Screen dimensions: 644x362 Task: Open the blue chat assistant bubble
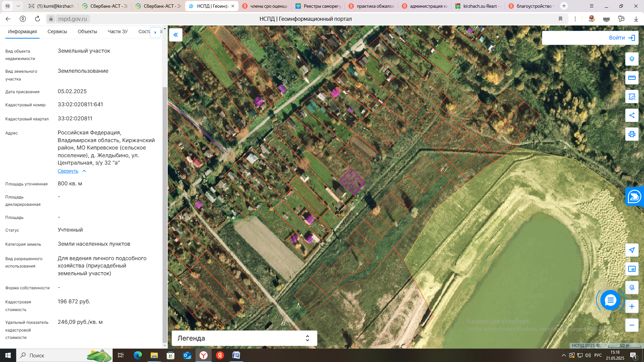click(610, 300)
